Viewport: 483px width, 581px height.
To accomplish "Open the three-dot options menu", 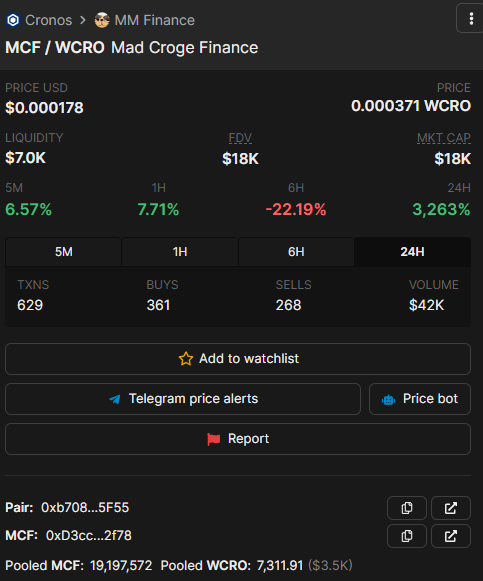I will 470,19.
